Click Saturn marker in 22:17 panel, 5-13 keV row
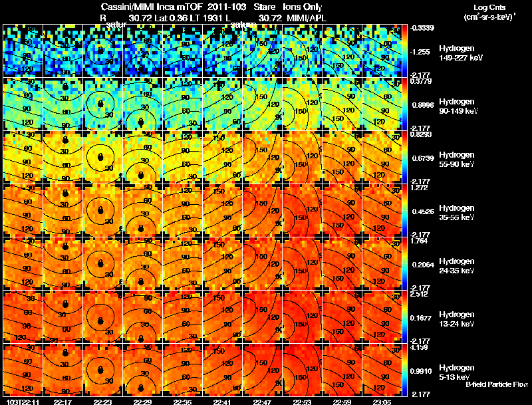Viewport: 532px width, 405px height. pos(65,352)
